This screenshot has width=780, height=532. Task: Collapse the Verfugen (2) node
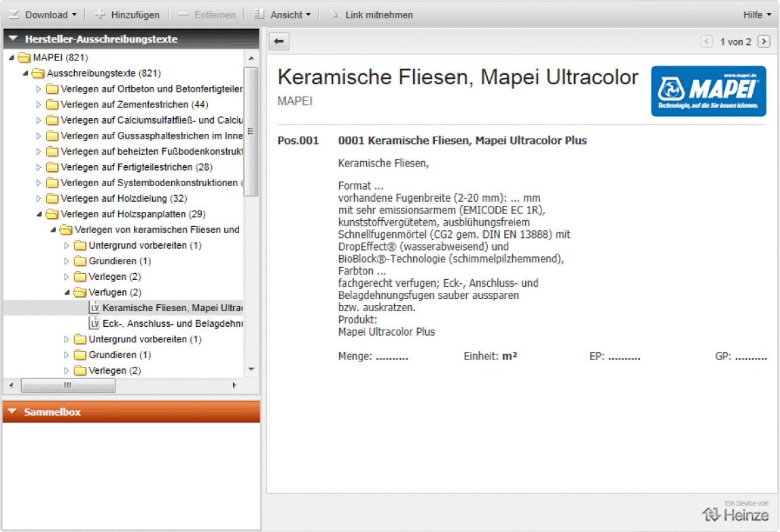coord(67,293)
